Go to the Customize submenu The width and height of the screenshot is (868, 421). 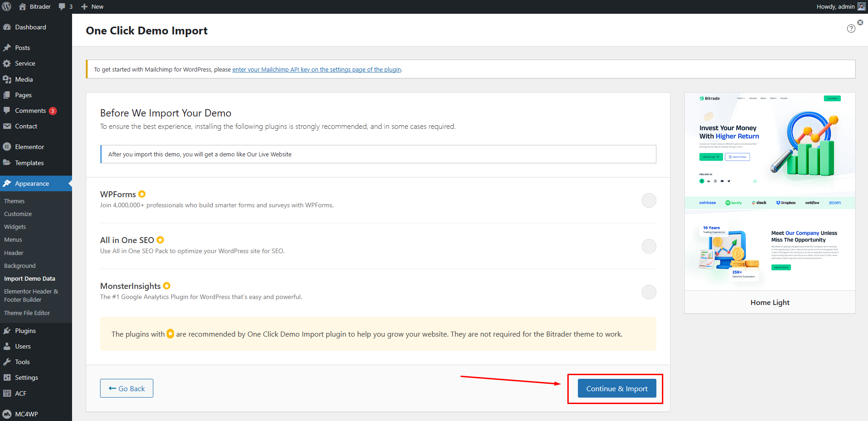tap(18, 214)
